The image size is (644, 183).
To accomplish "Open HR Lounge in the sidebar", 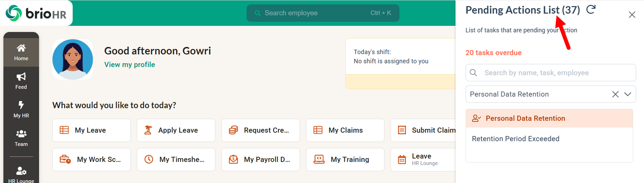I will click(21, 174).
